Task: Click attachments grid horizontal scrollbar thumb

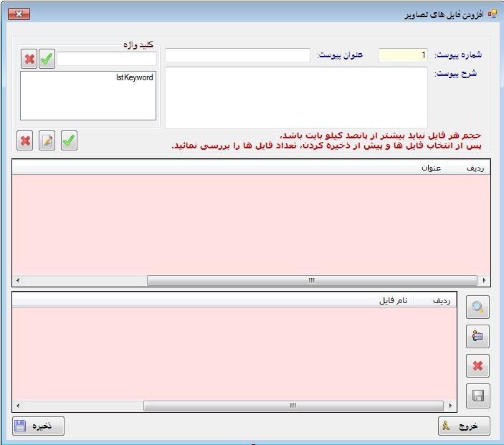Action: [x=312, y=280]
